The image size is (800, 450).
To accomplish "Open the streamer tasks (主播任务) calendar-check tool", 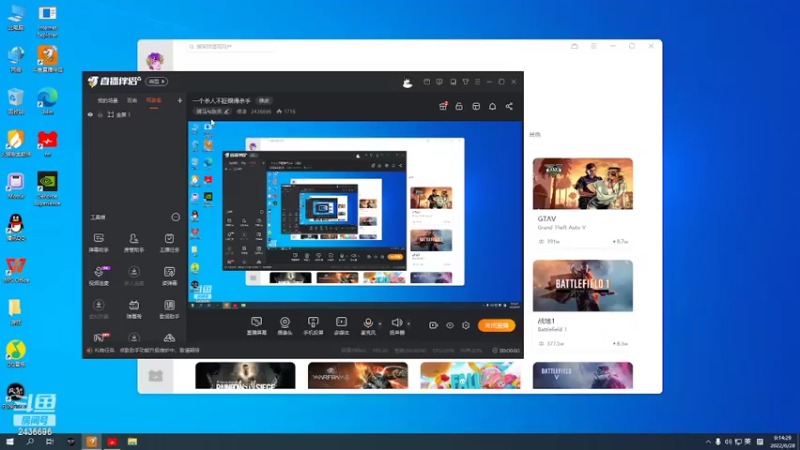I will click(x=169, y=242).
